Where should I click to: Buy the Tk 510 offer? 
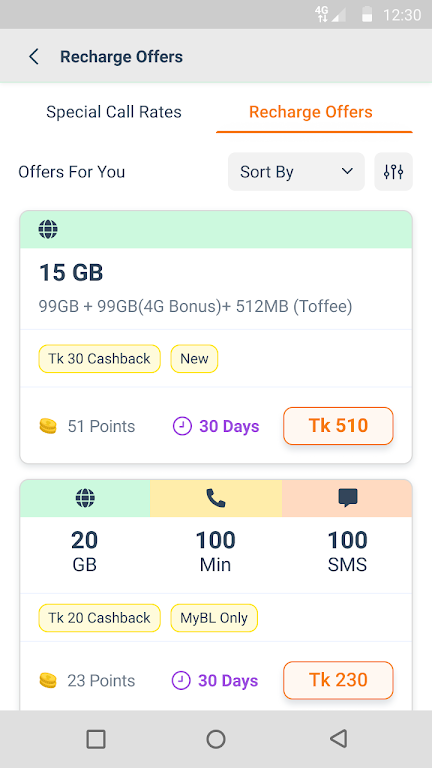[338, 426]
